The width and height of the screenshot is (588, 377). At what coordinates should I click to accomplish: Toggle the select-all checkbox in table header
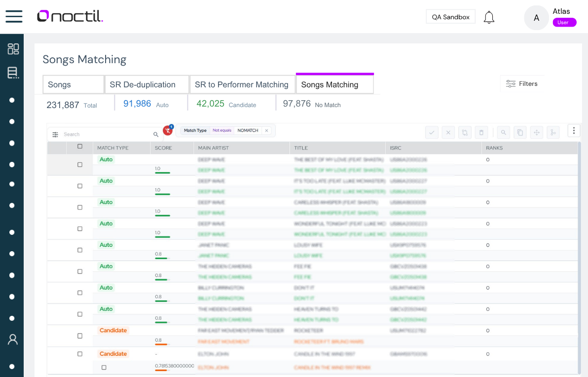pyautogui.click(x=80, y=147)
